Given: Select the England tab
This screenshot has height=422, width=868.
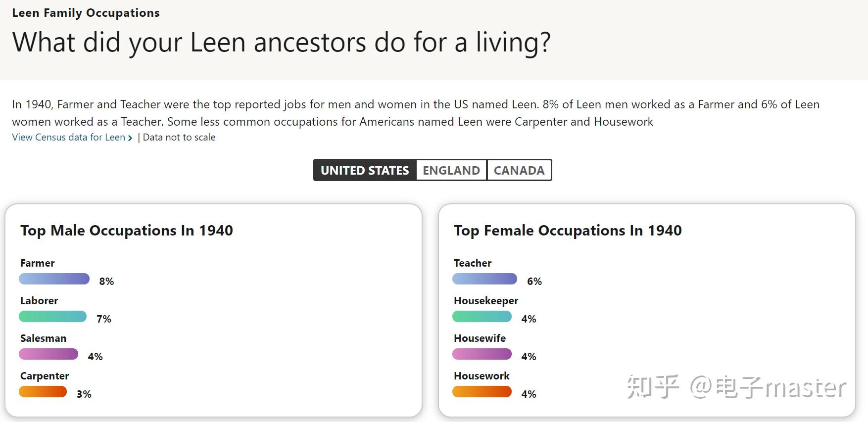Looking at the screenshot, I should (451, 170).
